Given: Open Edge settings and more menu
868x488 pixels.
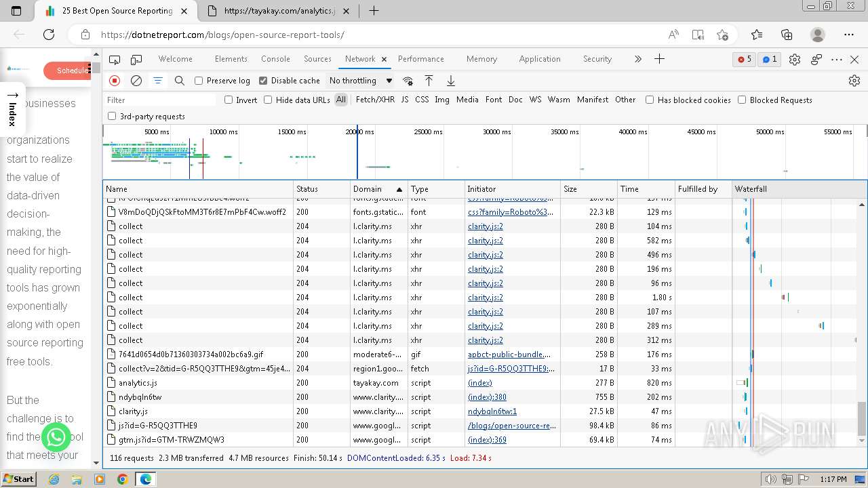Looking at the screenshot, I should click(849, 35).
